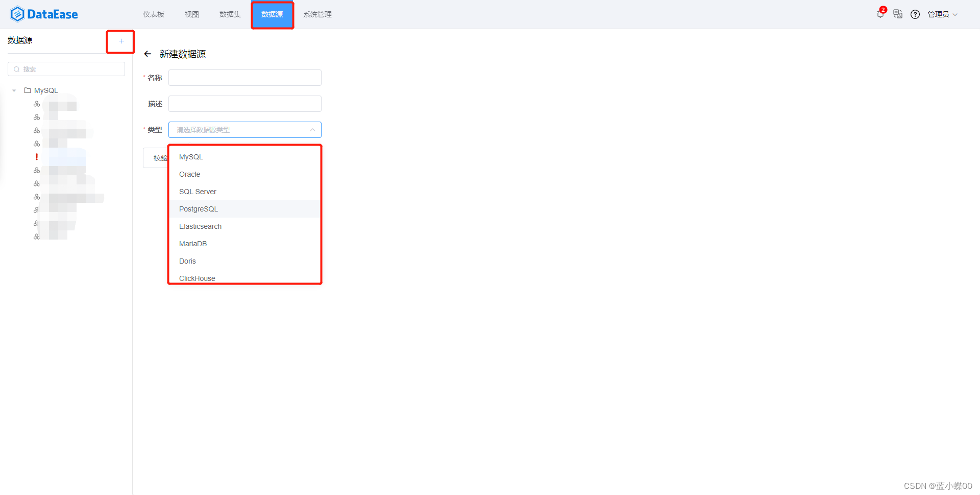Open the notifications bell with badge 2
Image resolution: width=980 pixels, height=495 pixels.
click(x=880, y=14)
